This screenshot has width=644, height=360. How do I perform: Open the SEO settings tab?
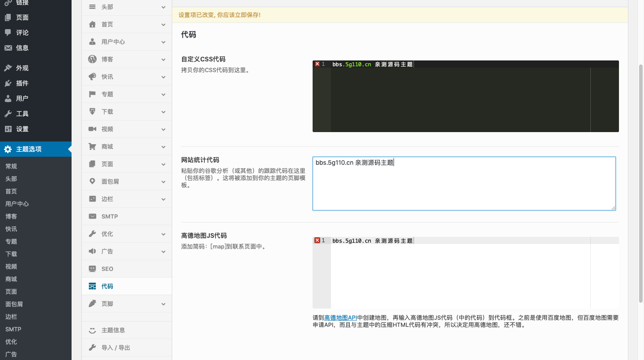107,269
